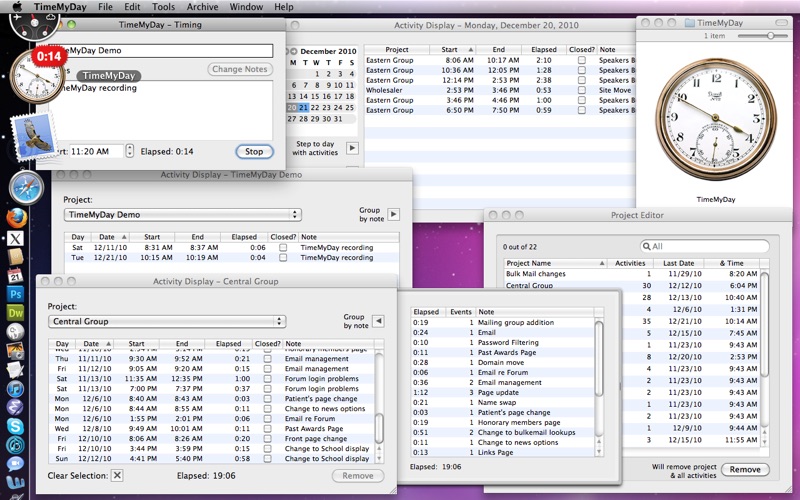The height and width of the screenshot is (500, 800).
Task: Toggle Closed checkbox for 6:50 PM Eastern Group
Action: tap(582, 110)
